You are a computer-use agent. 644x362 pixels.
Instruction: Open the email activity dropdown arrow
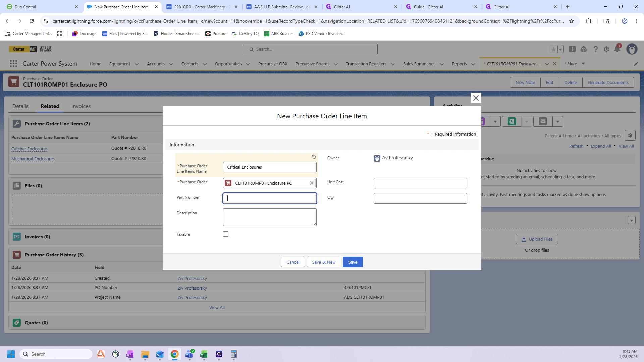coord(558,121)
